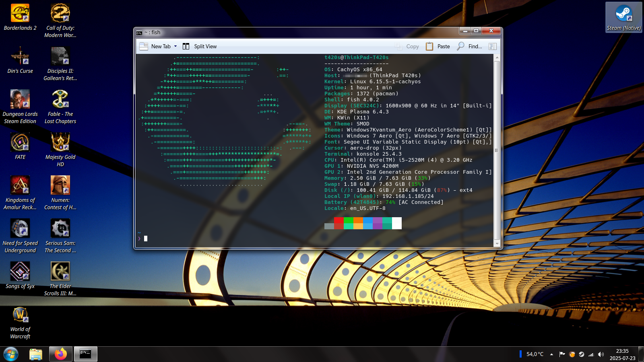
Task: Select The Elder Scrolls III: Morrowind icon
Action: [60, 279]
